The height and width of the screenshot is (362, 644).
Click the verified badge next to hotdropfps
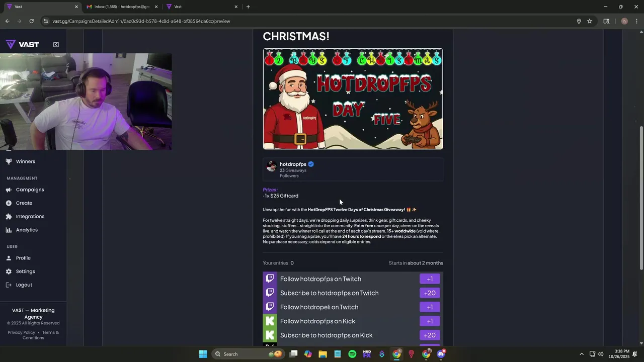pyautogui.click(x=311, y=164)
